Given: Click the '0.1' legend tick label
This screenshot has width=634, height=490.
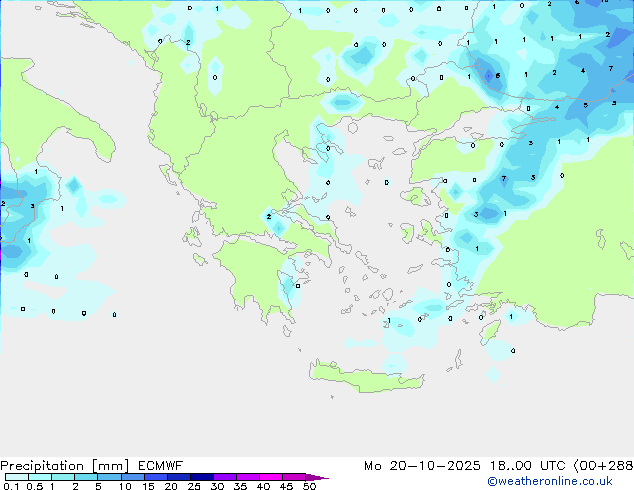Looking at the screenshot, I should tap(11, 486).
